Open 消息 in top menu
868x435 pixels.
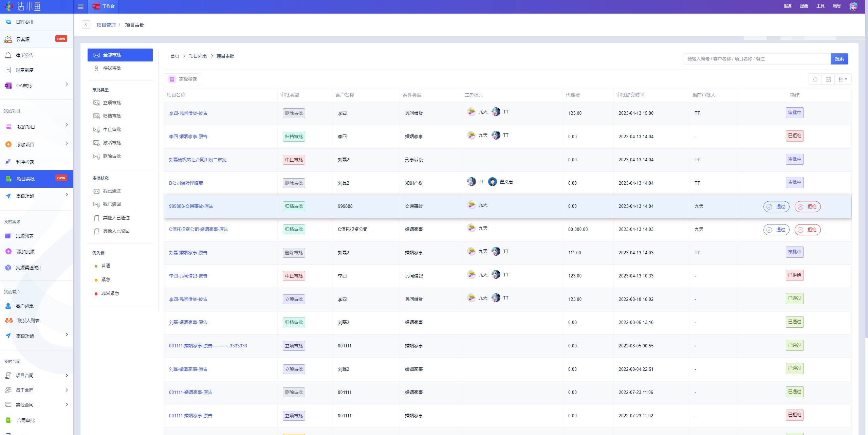836,6
